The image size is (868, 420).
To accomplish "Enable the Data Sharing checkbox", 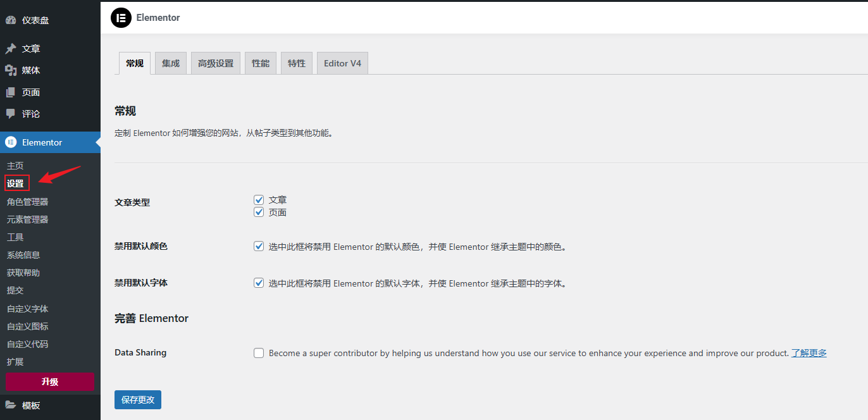I will [259, 353].
